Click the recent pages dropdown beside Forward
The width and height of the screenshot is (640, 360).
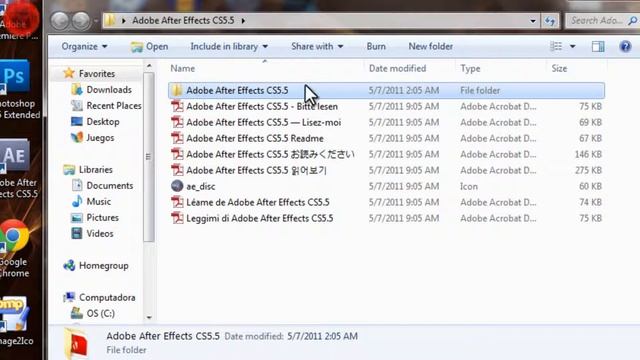click(x=96, y=20)
